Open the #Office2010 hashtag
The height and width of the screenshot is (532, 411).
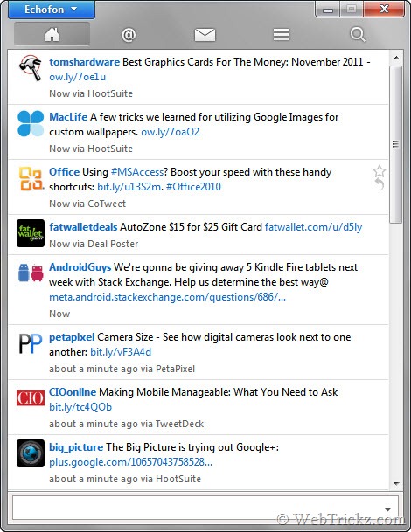click(193, 187)
